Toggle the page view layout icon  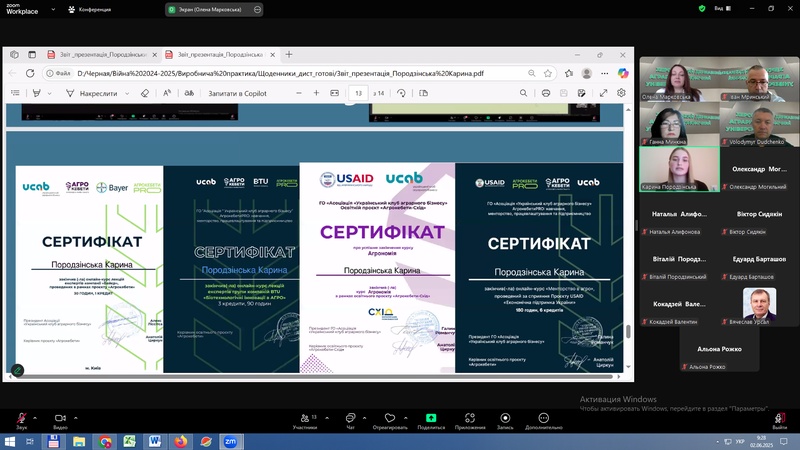tap(423, 93)
